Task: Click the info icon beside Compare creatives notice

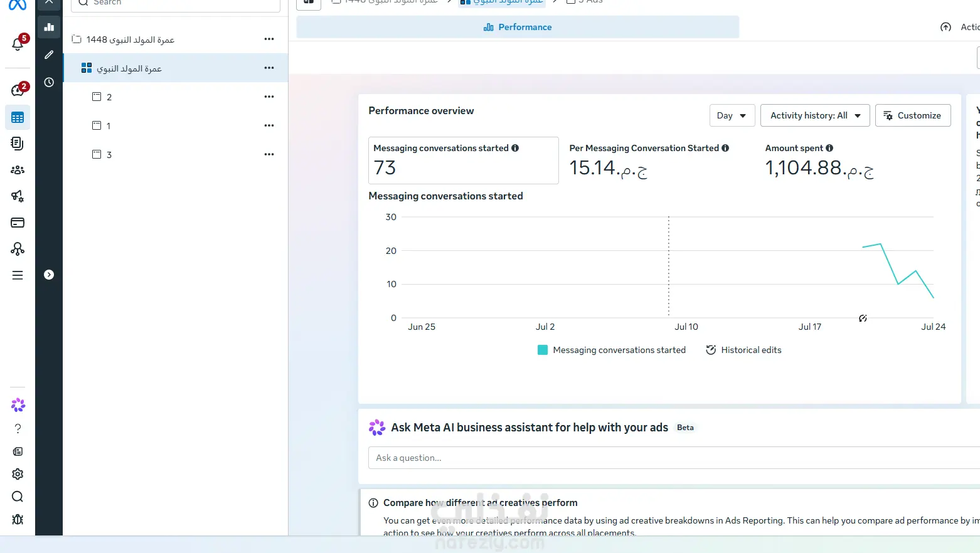Action: pos(373,503)
